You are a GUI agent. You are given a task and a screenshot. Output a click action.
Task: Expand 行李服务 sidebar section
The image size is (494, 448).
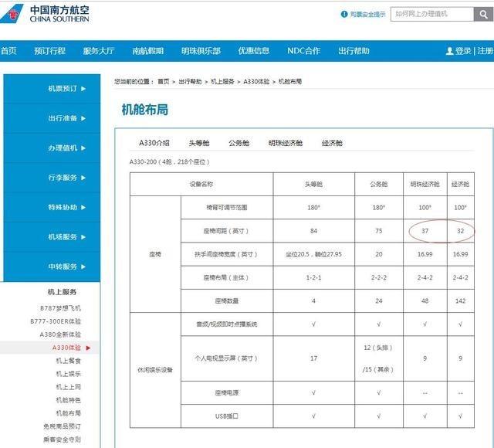pos(52,178)
